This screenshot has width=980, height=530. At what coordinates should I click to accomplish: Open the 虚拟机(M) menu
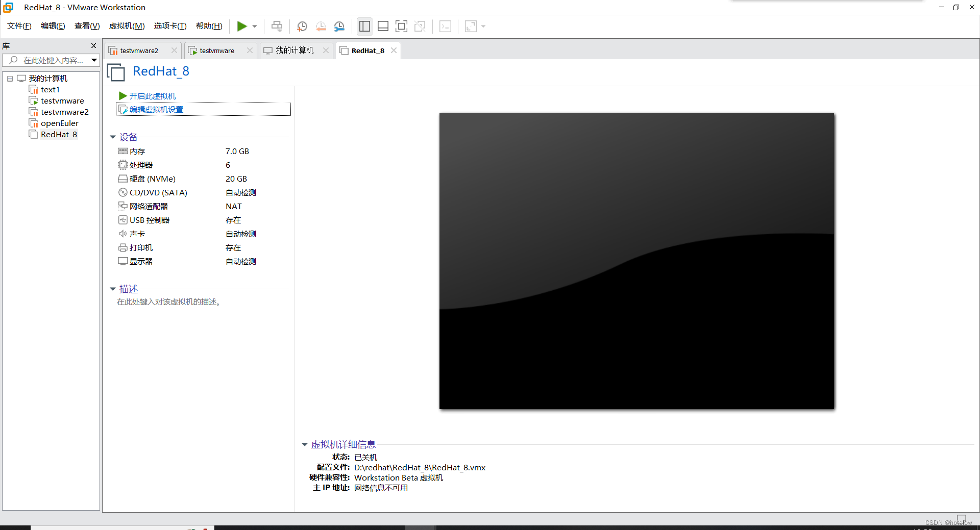[x=127, y=26]
